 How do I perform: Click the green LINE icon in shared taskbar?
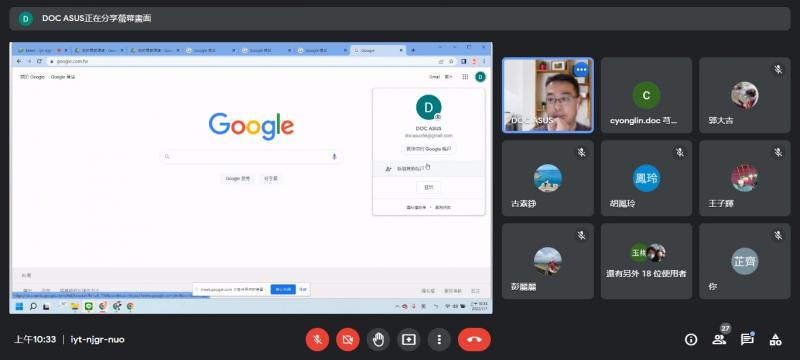(89, 306)
